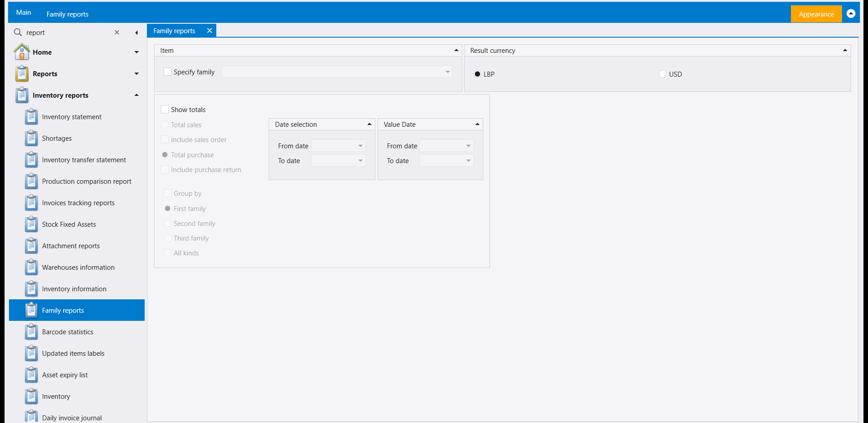Click the Invoices tracking reports icon
868x423 pixels.
point(31,203)
